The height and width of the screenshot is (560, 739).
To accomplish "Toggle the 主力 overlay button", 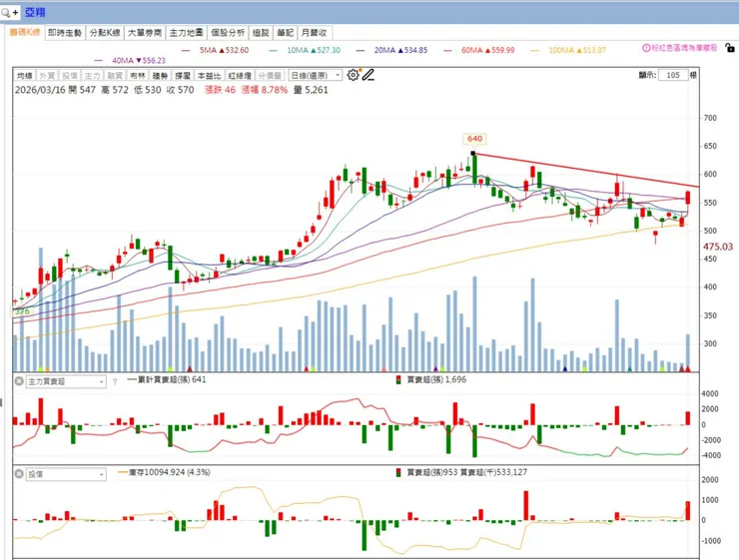I will tap(92, 75).
